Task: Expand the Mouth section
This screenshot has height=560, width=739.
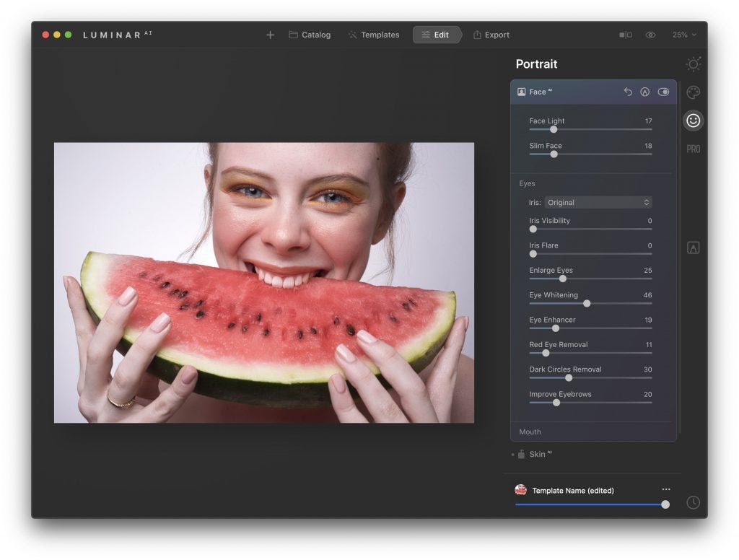Action: 530,431
